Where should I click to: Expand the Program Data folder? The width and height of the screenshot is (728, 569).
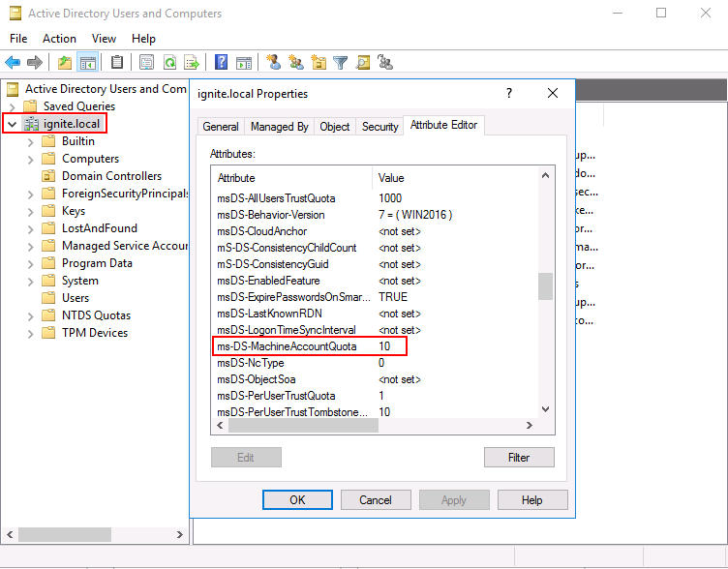(31, 263)
